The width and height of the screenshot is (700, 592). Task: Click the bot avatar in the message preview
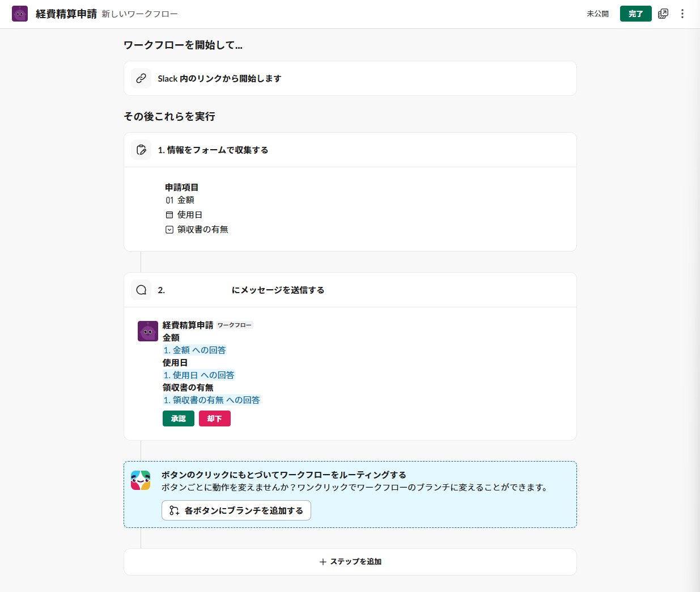pyautogui.click(x=148, y=331)
